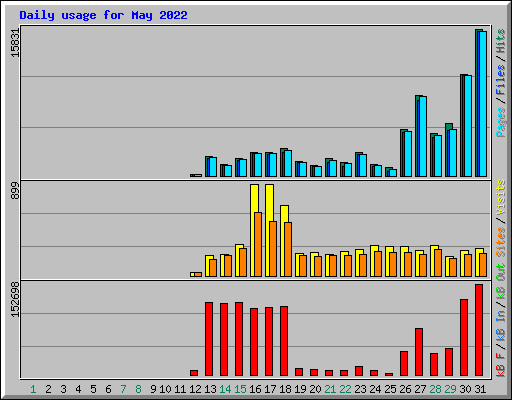Click day 11 on the x-axis
The image size is (512, 400).
tap(180, 389)
